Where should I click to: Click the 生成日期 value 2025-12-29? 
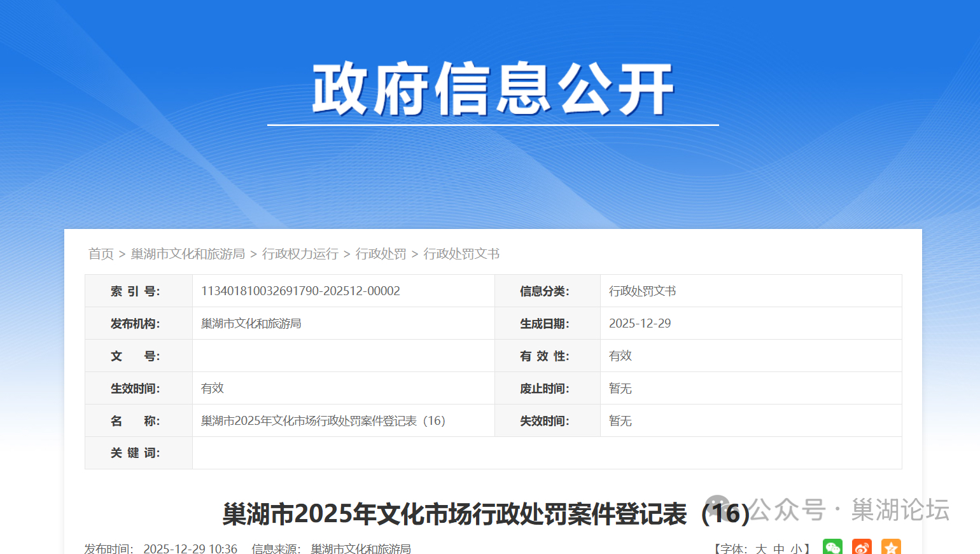click(x=640, y=323)
